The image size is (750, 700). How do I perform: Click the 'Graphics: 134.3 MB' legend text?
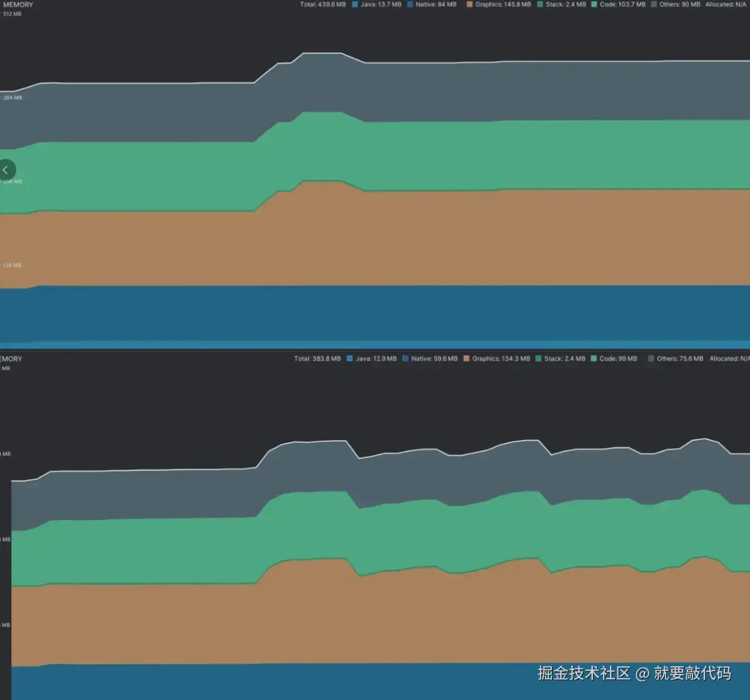pos(501,359)
